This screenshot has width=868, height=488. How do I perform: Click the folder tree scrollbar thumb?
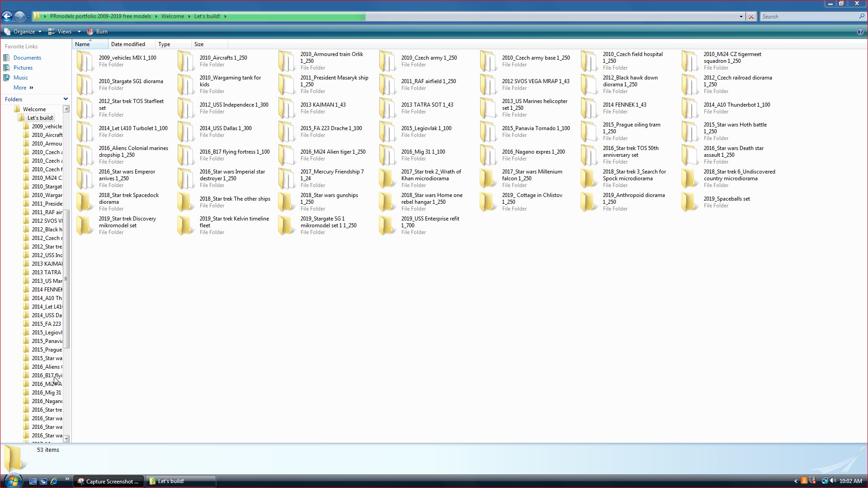click(66, 279)
